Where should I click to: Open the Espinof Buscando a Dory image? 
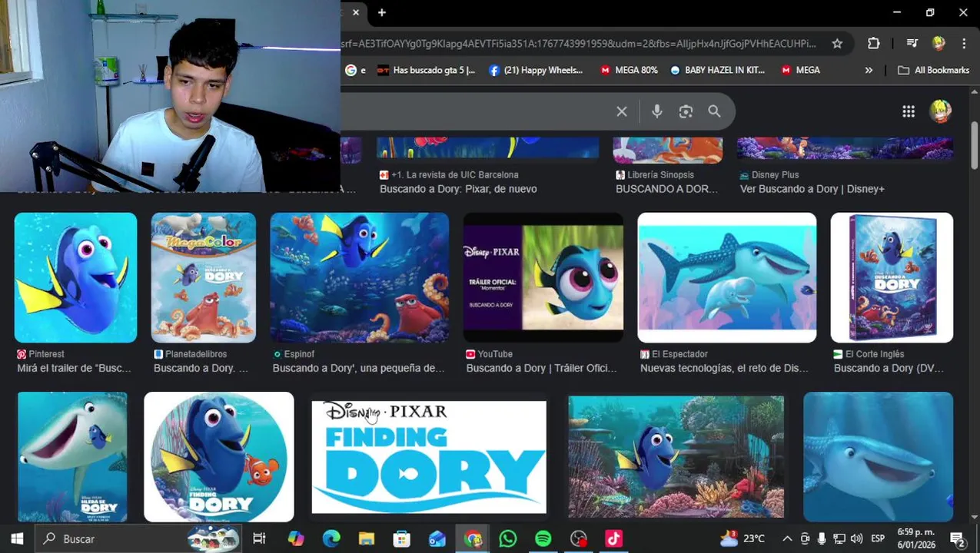pyautogui.click(x=360, y=277)
